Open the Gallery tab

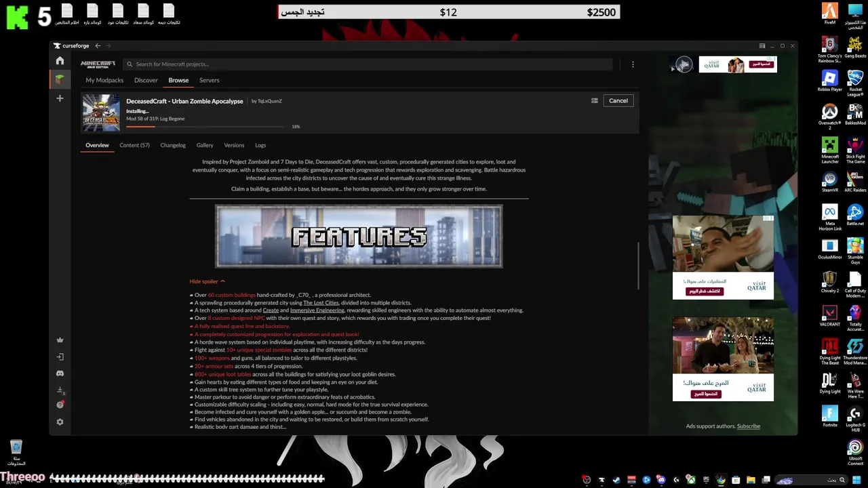(x=205, y=145)
